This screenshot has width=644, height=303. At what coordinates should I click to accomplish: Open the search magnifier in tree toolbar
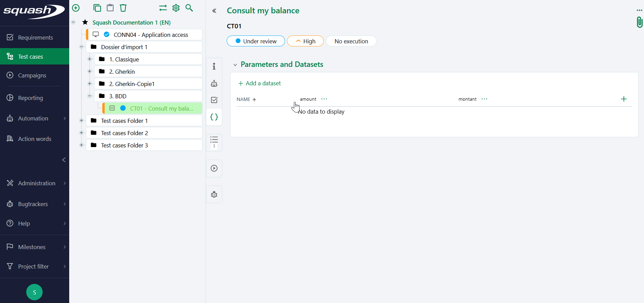pyautogui.click(x=189, y=8)
